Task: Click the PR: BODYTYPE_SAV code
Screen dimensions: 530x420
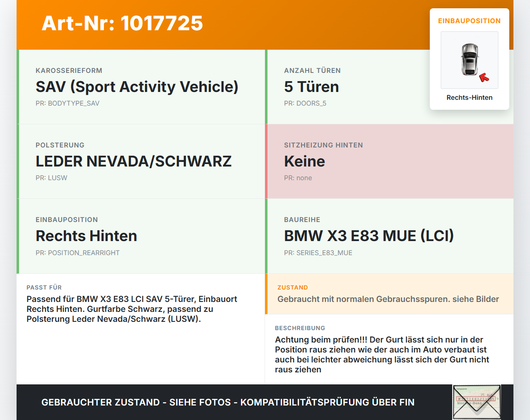Action: tap(67, 103)
